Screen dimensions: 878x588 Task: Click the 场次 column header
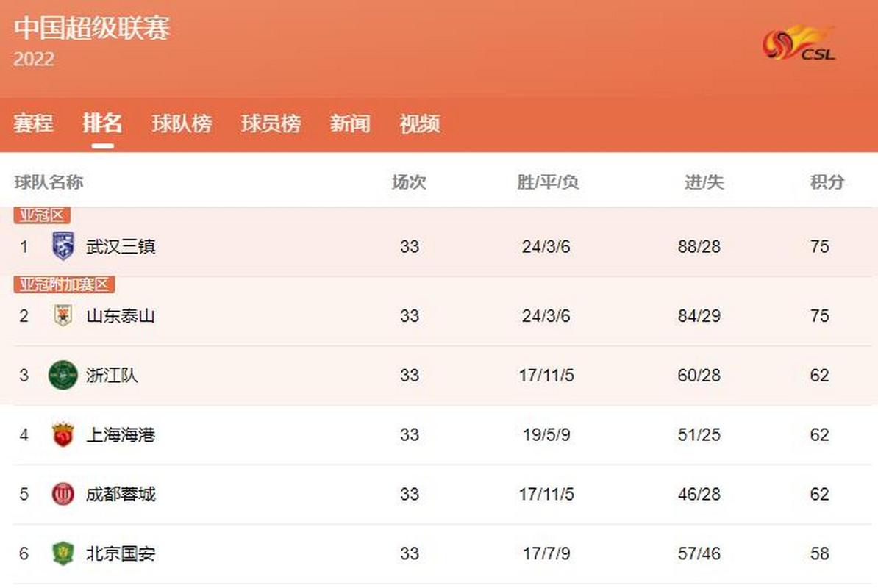tap(409, 182)
